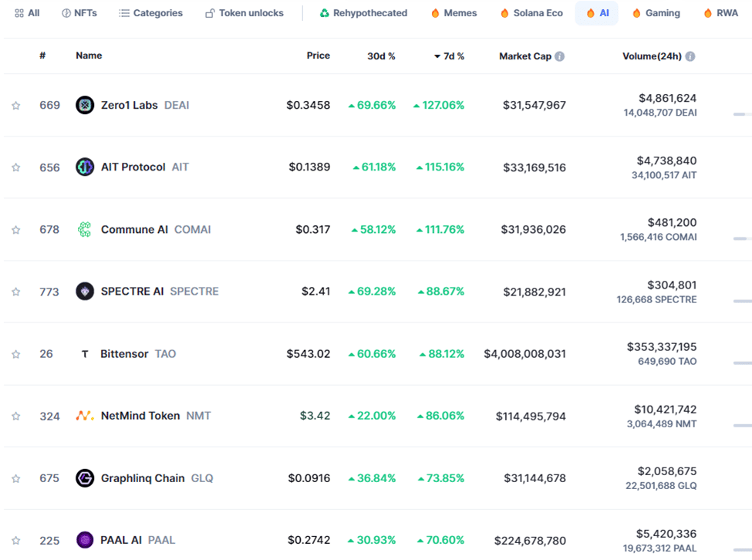The width and height of the screenshot is (752, 560).
Task: Open the Categories tab
Action: click(x=151, y=13)
